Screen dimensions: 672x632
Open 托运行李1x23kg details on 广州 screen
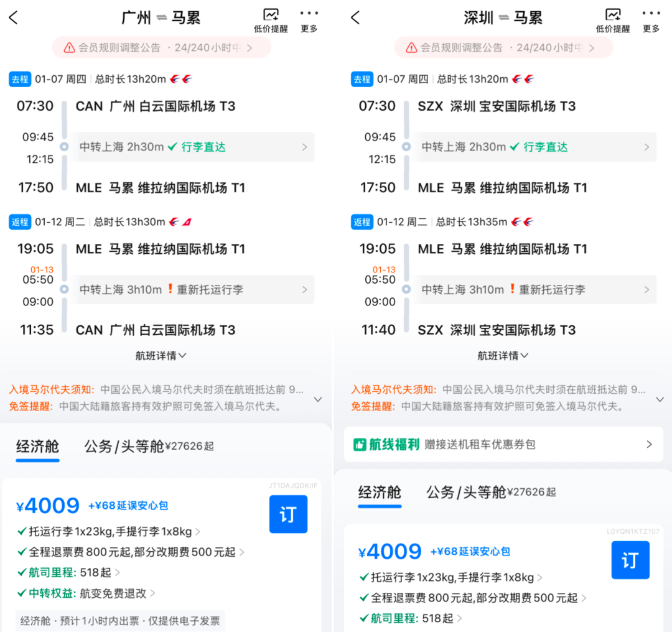(109, 532)
